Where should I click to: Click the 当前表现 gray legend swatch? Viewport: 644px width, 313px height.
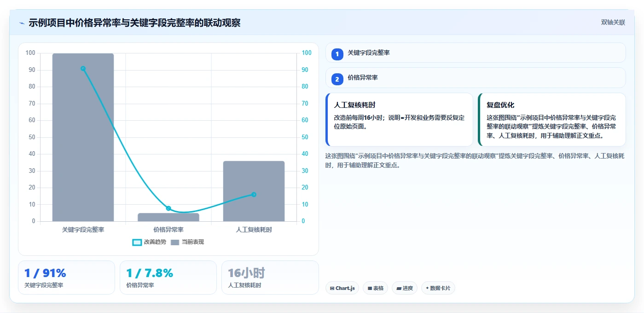175,242
